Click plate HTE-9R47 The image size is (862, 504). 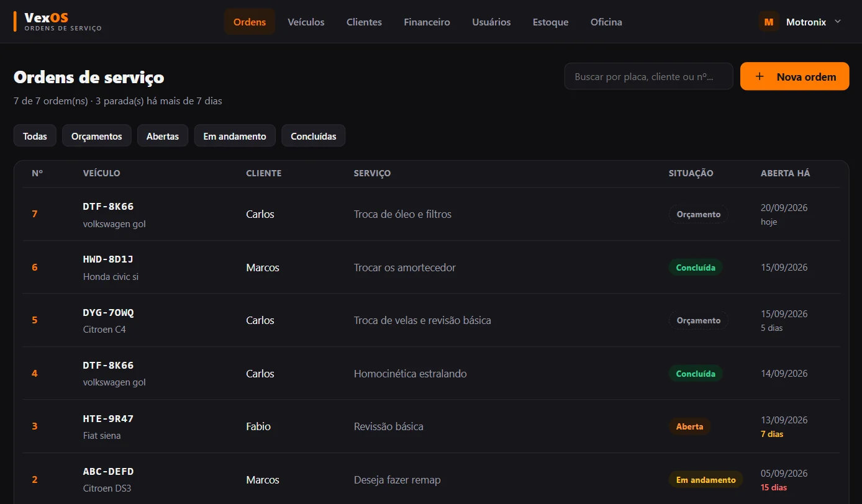click(109, 418)
